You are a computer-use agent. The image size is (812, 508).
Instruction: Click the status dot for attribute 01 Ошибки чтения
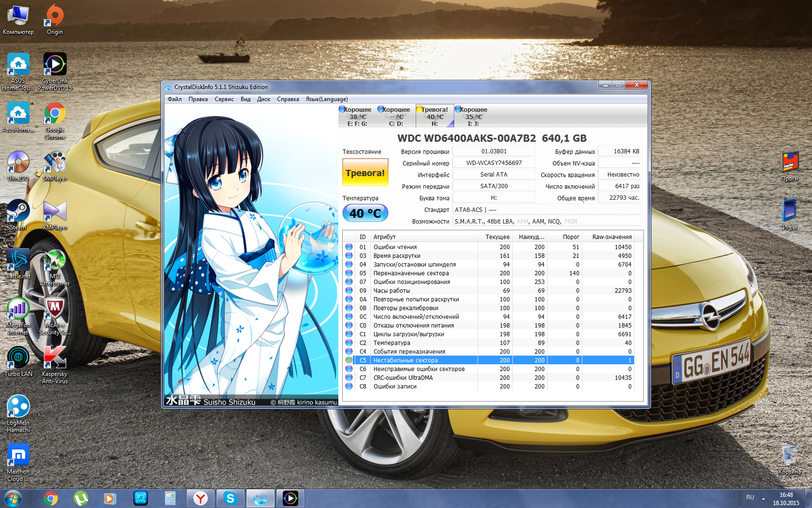click(x=349, y=247)
